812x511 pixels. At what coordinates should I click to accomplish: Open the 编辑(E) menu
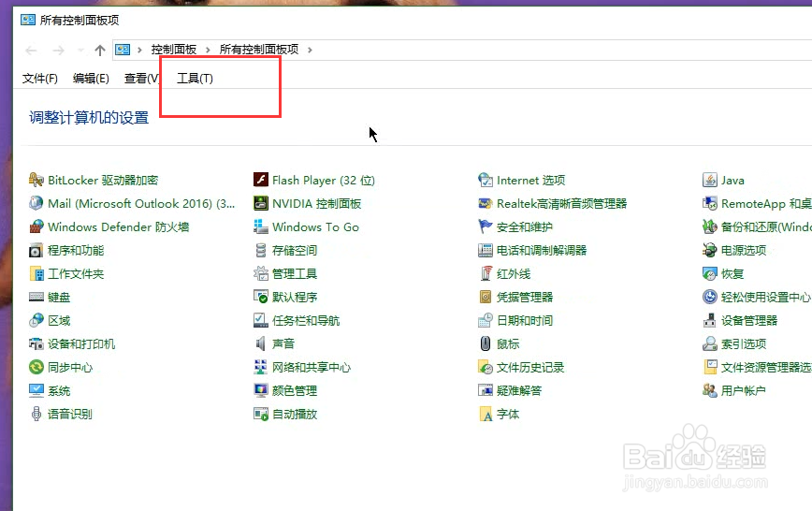coord(91,79)
